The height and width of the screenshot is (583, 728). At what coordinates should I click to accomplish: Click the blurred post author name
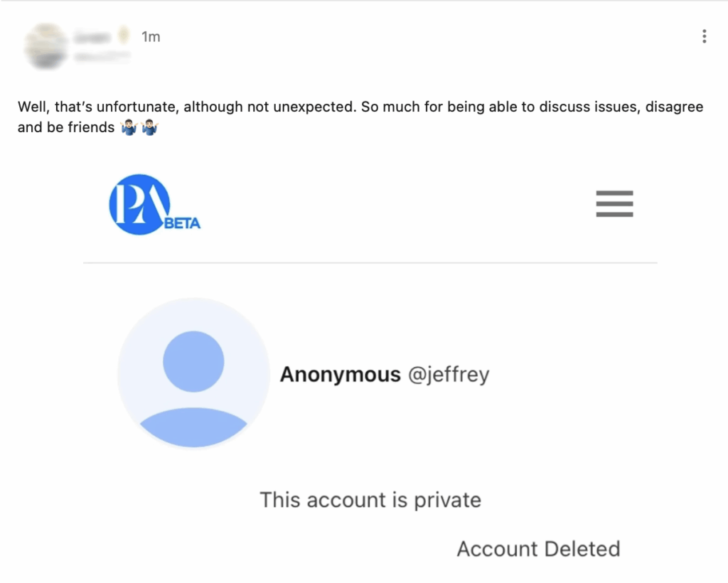pos(92,37)
